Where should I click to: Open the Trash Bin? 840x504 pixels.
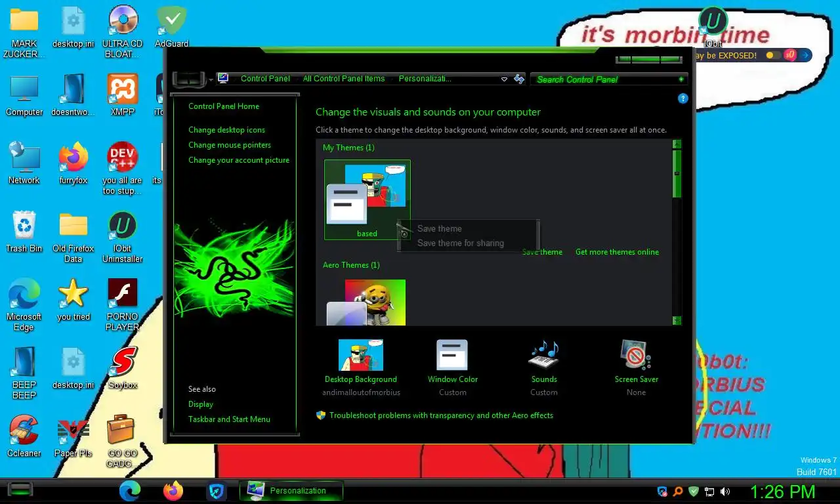click(24, 232)
